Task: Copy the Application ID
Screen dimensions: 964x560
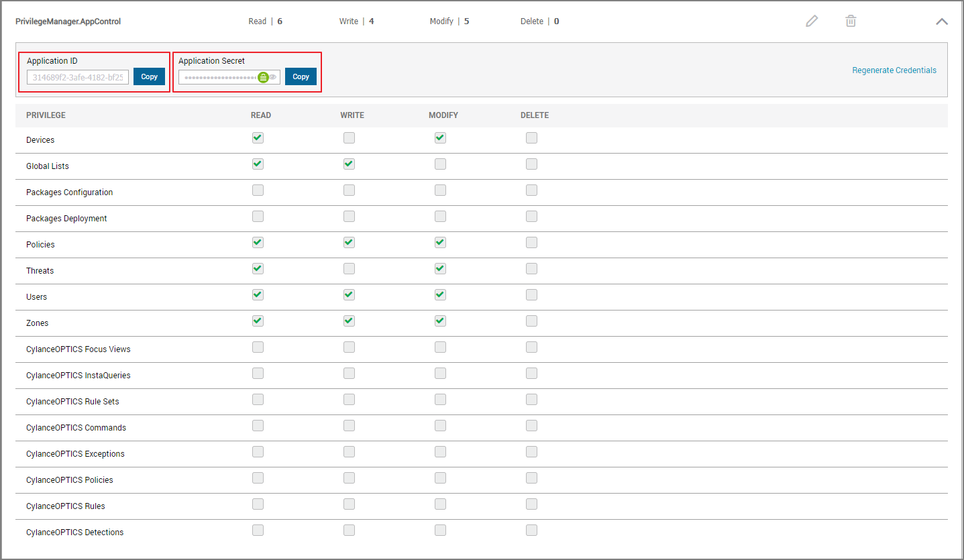Action: click(x=149, y=77)
